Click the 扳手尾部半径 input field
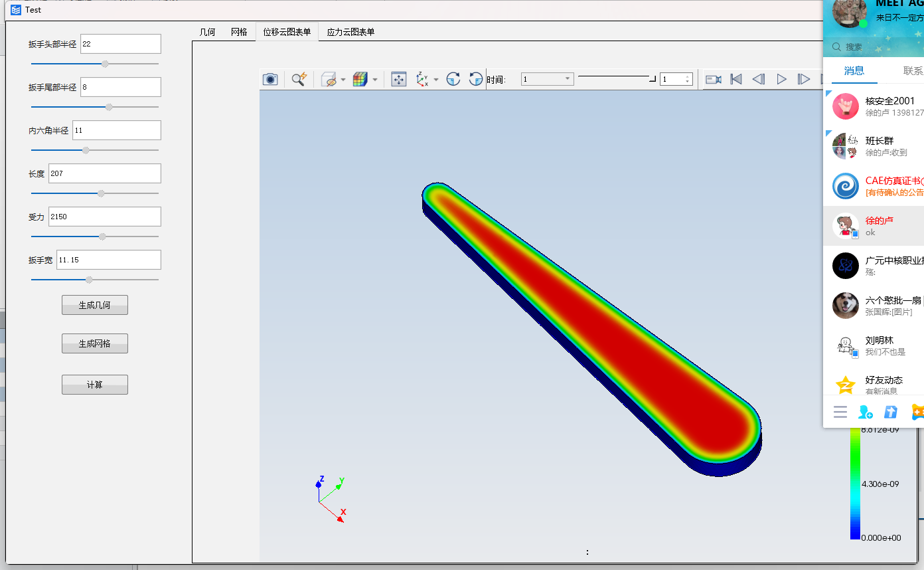Viewport: 924px width, 570px height. [x=121, y=87]
